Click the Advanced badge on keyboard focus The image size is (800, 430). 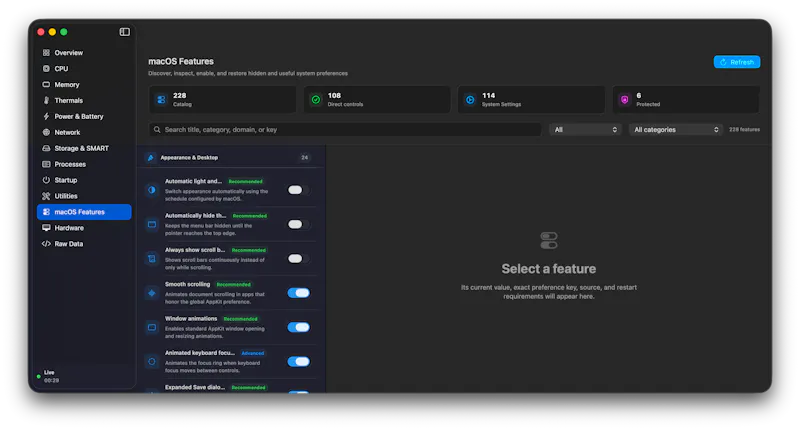253,353
